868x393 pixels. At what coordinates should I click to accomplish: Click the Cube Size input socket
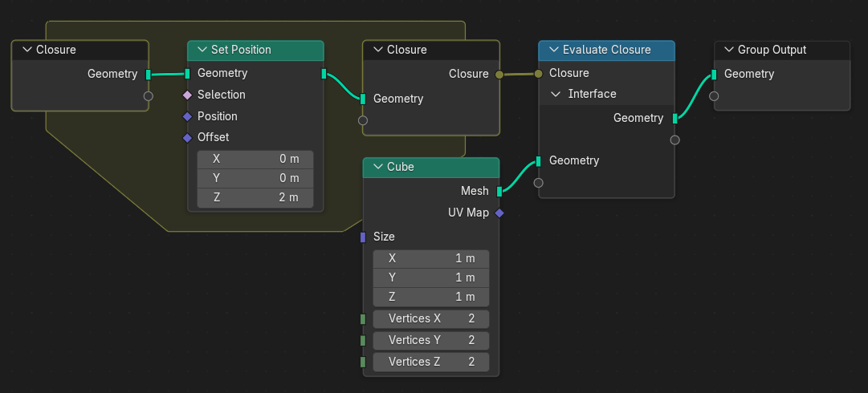point(363,237)
